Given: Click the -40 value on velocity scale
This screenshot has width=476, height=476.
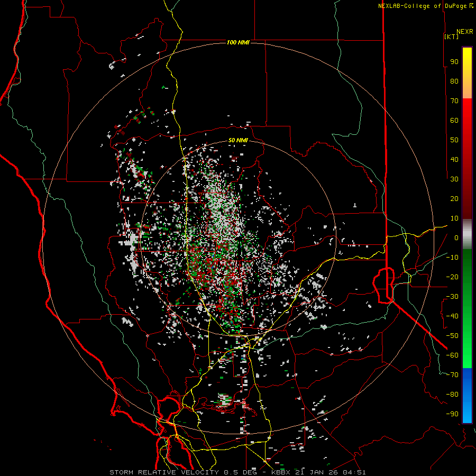Looking at the screenshot, I should [x=452, y=316].
